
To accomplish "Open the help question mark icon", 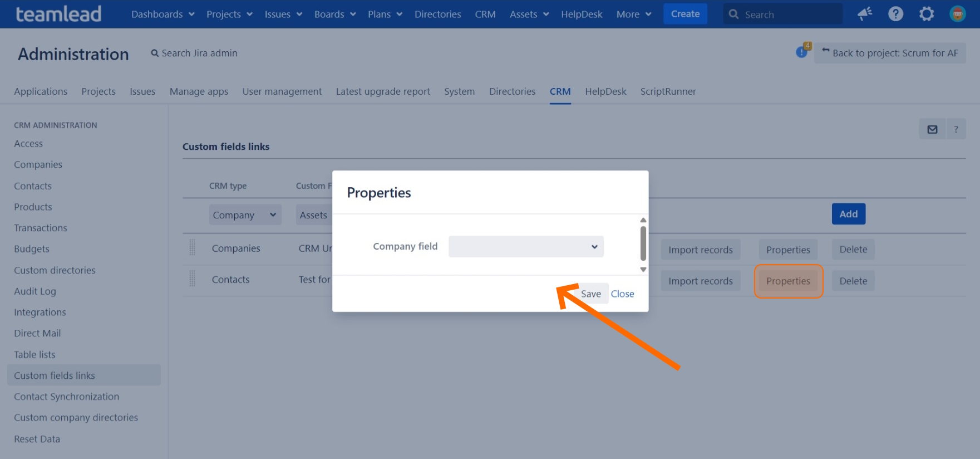I will [x=895, y=14].
